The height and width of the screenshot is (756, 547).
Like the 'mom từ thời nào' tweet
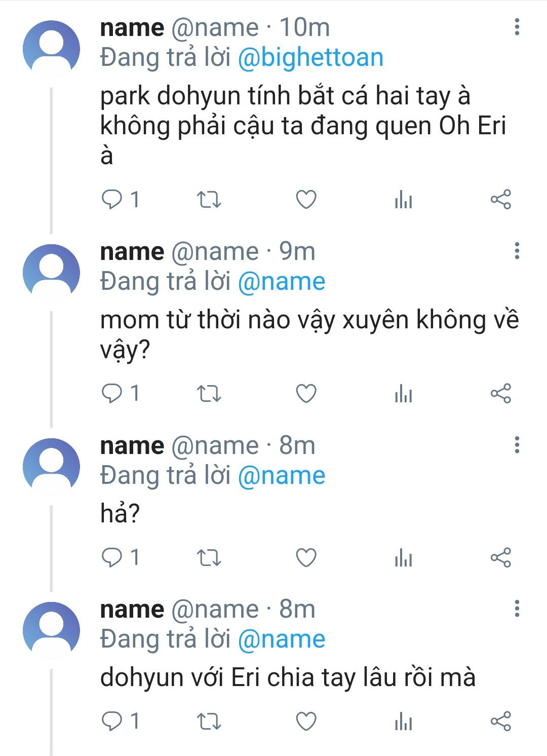coord(306,394)
